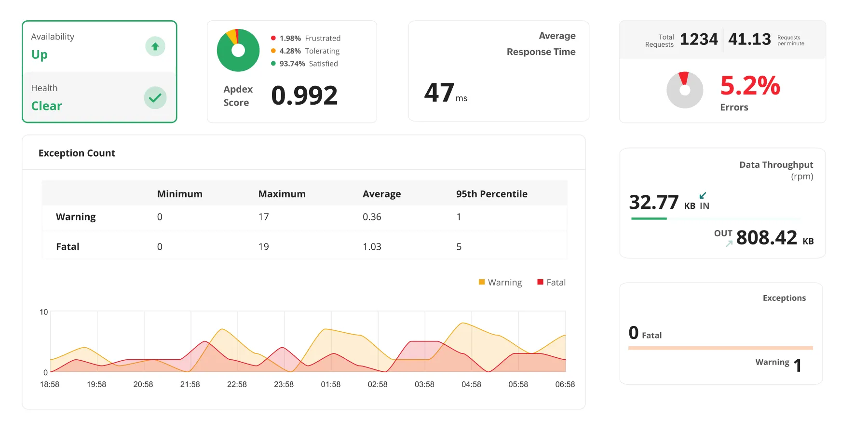Screen dimensions: 868x434
Task: Open the Apdex Score donut chart
Action: (x=238, y=50)
